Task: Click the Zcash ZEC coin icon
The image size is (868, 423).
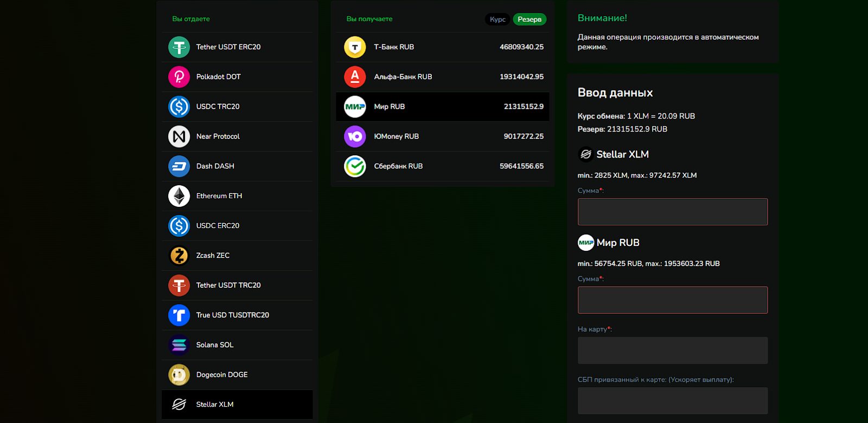Action: (179, 255)
